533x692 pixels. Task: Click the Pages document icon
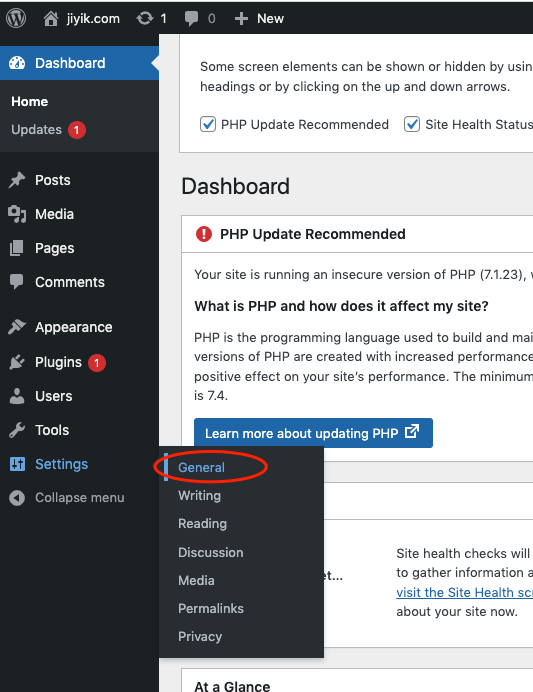(17, 248)
